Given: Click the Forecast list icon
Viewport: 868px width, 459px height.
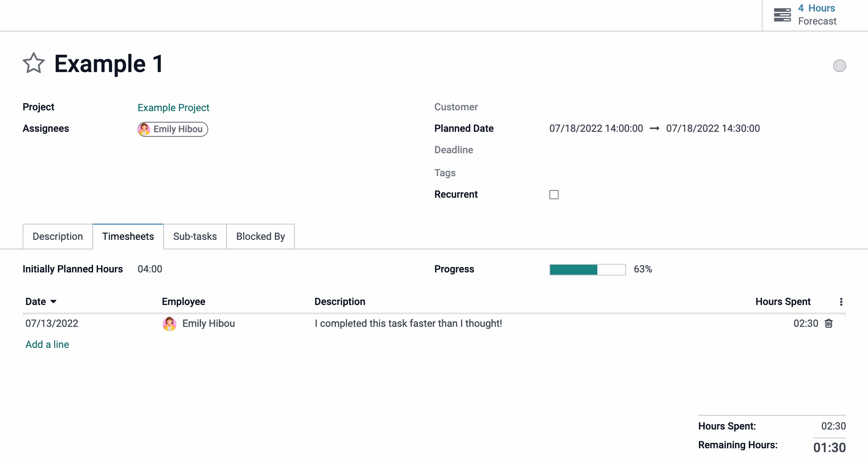Looking at the screenshot, I should pos(782,15).
